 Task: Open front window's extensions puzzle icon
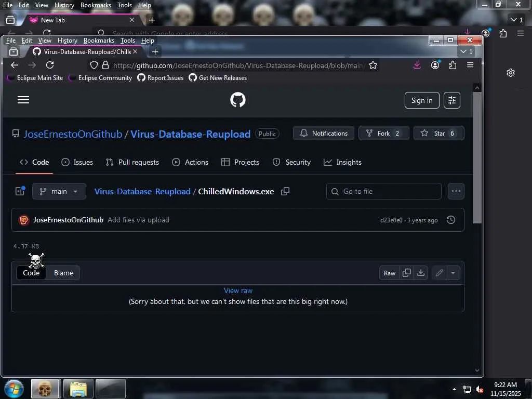453,65
